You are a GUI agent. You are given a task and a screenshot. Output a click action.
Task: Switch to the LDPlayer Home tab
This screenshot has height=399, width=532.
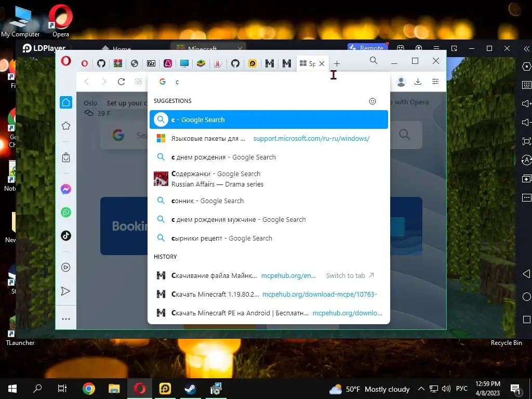[116, 48]
